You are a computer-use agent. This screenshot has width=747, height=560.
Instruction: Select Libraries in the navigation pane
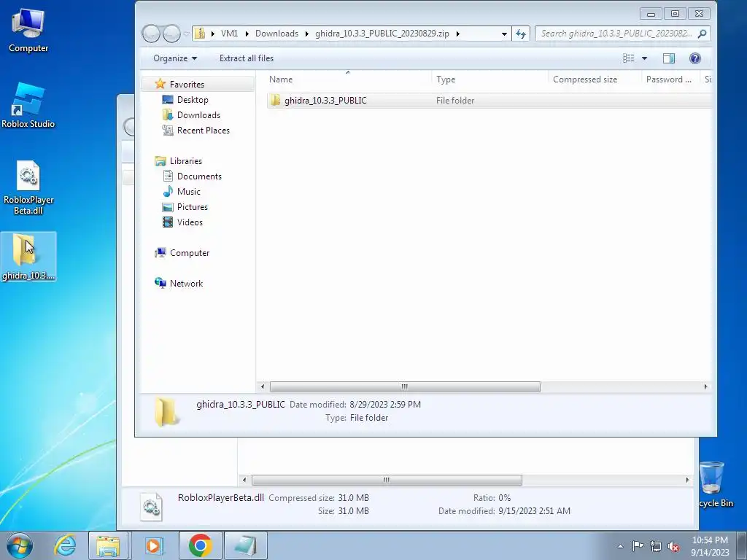coord(186,161)
